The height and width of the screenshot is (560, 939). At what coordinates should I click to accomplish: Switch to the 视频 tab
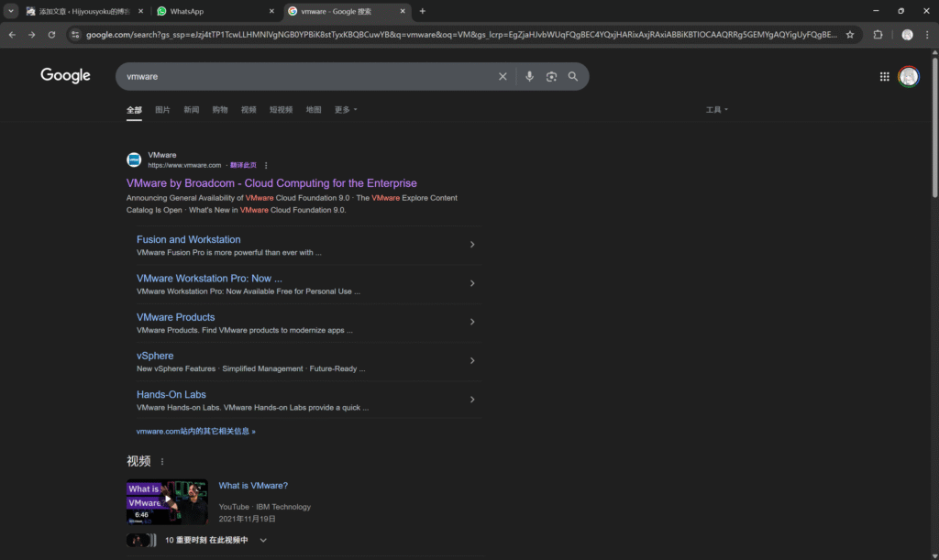pos(249,110)
